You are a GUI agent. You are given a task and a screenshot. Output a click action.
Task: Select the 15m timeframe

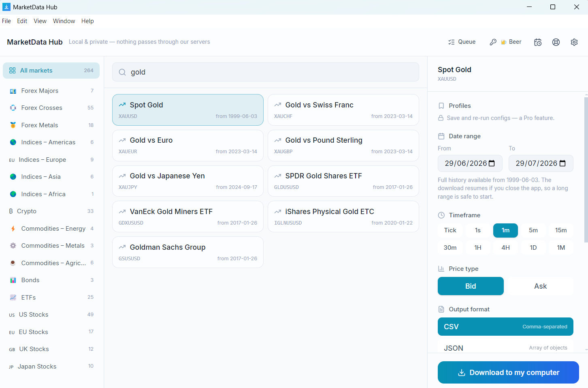coord(561,230)
